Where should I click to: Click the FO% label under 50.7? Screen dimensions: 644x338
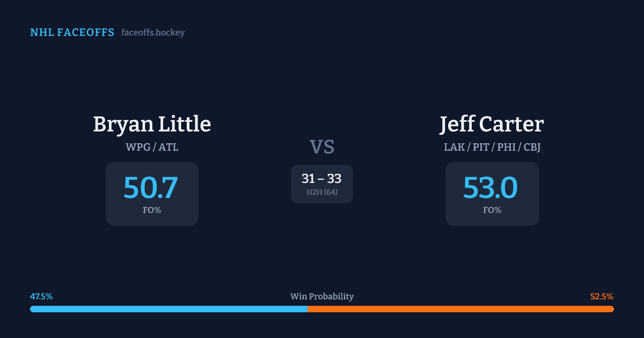point(152,210)
